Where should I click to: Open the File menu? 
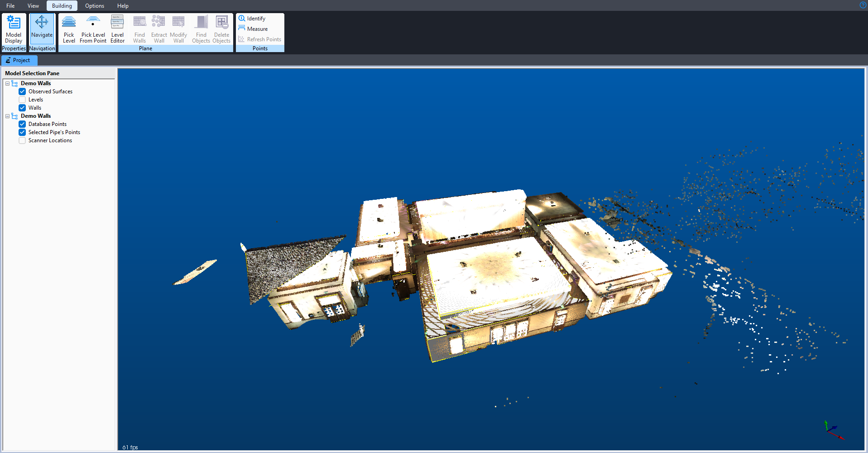(x=10, y=6)
